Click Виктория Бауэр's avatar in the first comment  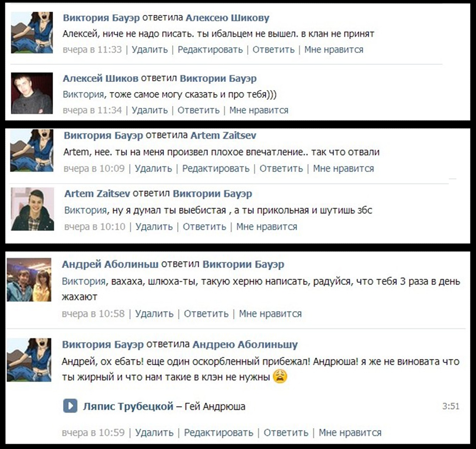tap(32, 33)
